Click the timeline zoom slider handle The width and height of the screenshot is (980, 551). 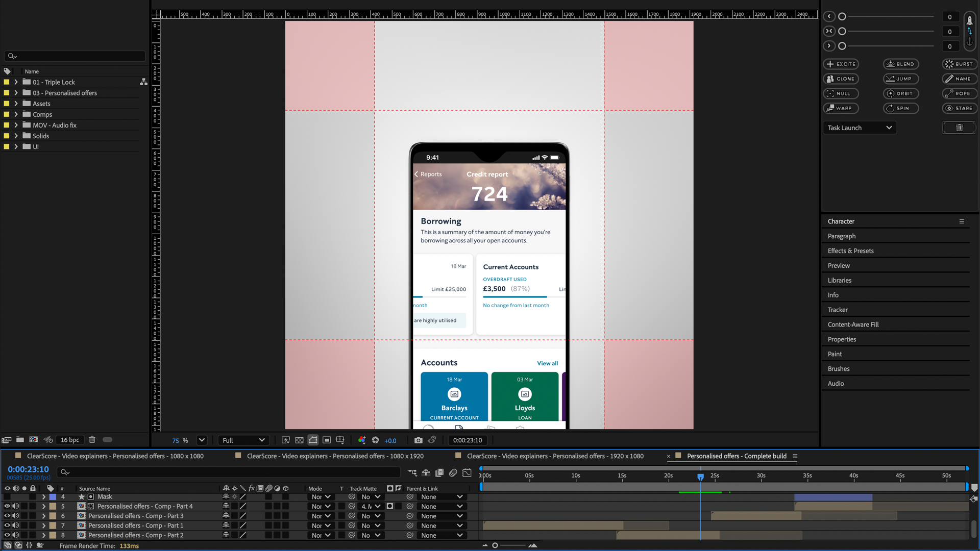[495, 545]
